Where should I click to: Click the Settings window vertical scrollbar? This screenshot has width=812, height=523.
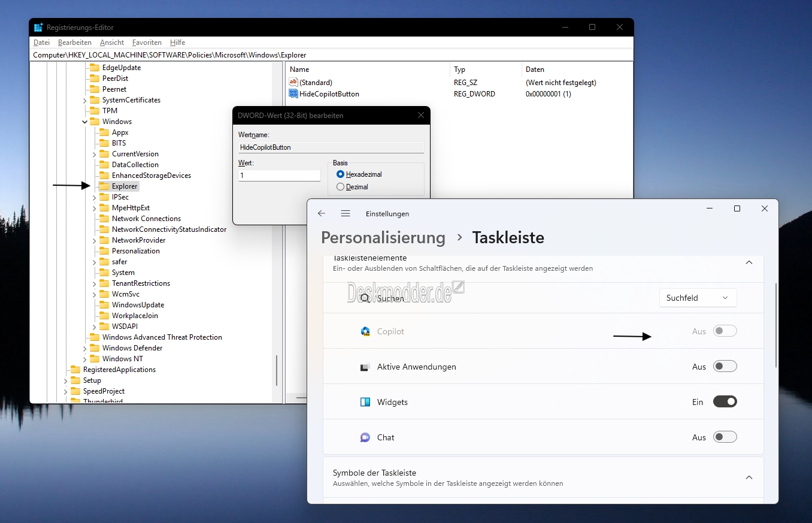[x=776, y=325]
